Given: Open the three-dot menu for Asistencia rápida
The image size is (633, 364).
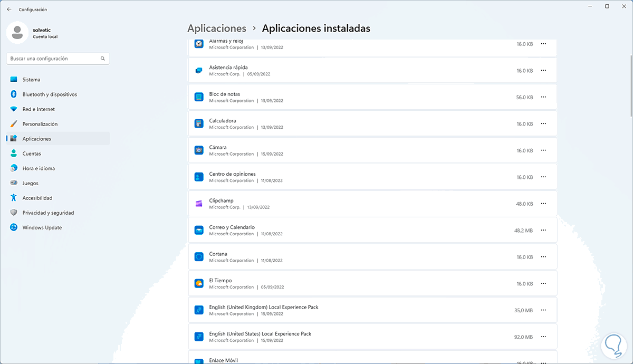Looking at the screenshot, I should click(543, 70).
